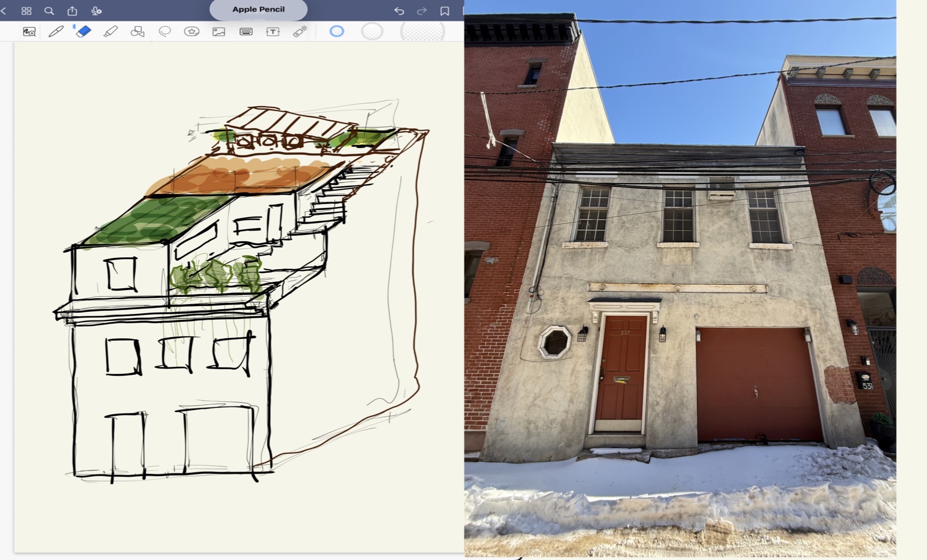Bookmark the current page
This screenshot has width=927, height=560.
coord(445,10)
